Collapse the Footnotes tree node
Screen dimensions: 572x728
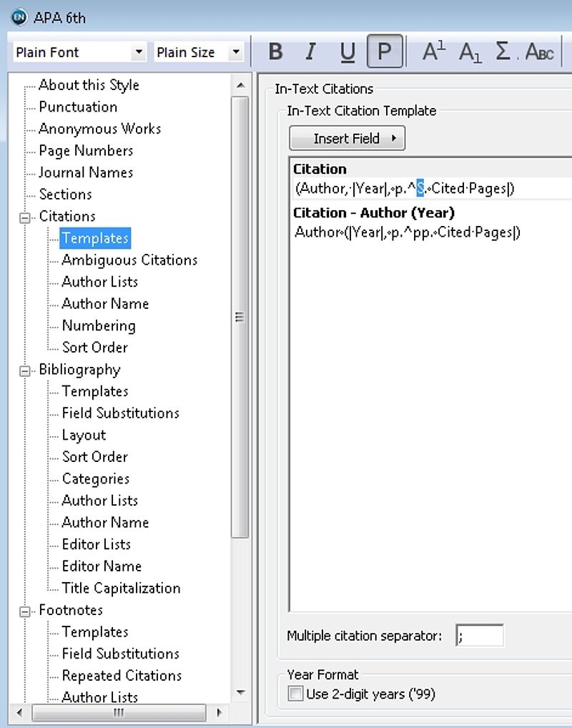[x=25, y=611]
